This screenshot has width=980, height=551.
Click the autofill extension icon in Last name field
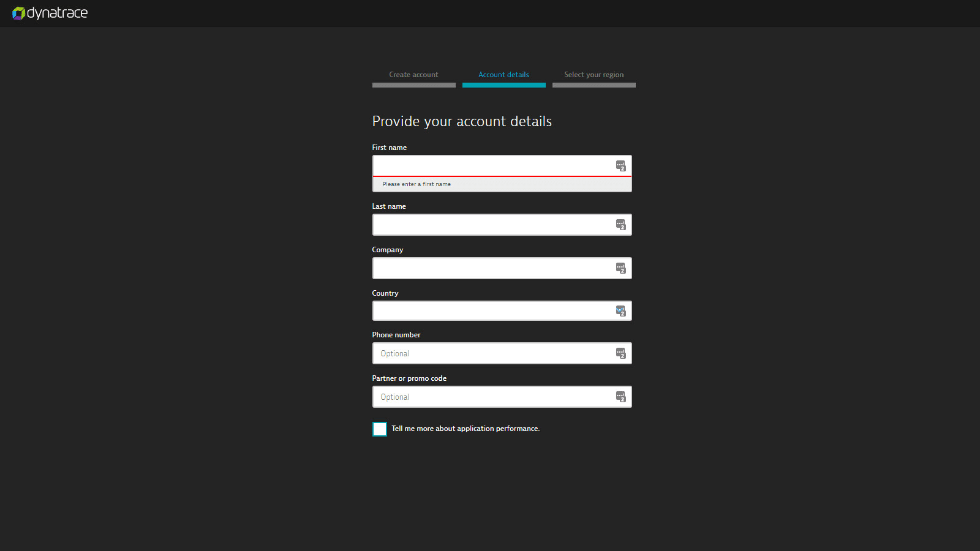tap(621, 225)
